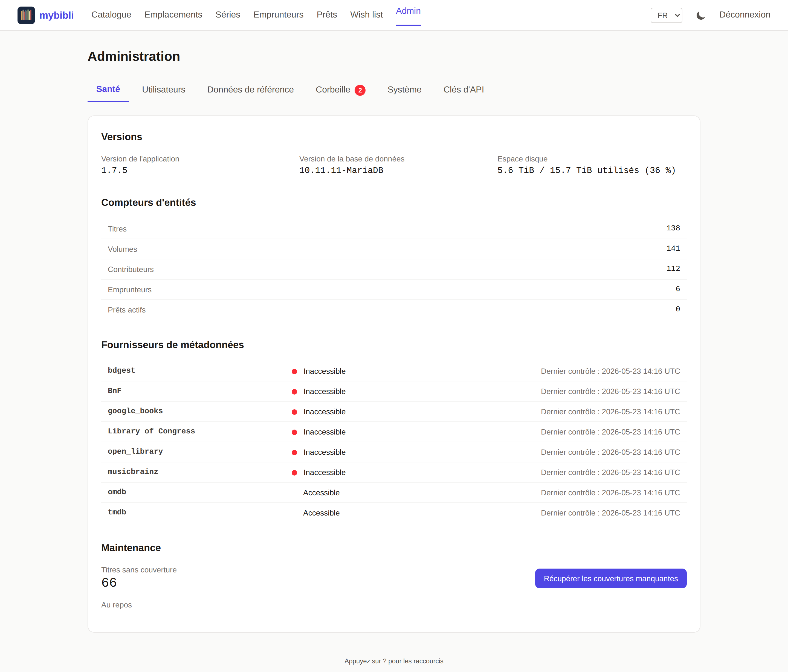Open the FR language dropdown

666,15
